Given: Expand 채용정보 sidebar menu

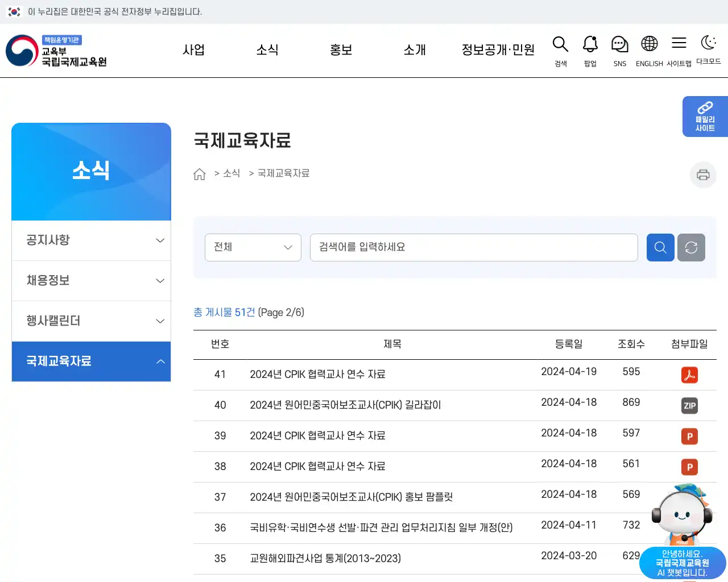Looking at the screenshot, I should point(91,281).
